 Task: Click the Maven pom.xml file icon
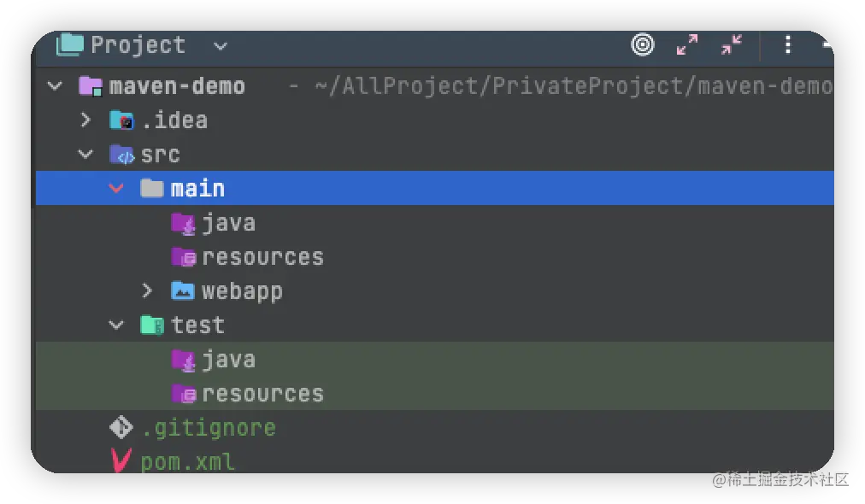click(x=121, y=460)
